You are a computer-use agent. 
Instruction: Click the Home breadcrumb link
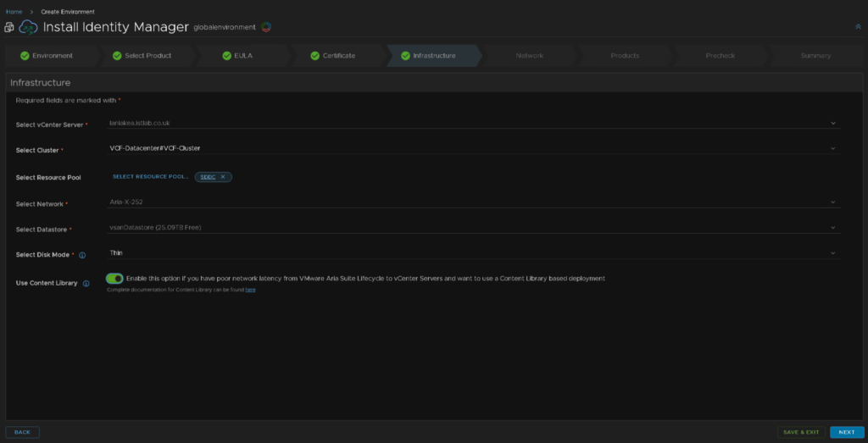[14, 12]
